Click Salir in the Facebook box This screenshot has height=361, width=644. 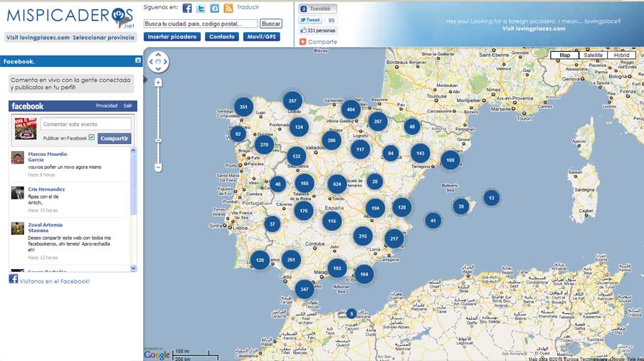[x=128, y=105]
